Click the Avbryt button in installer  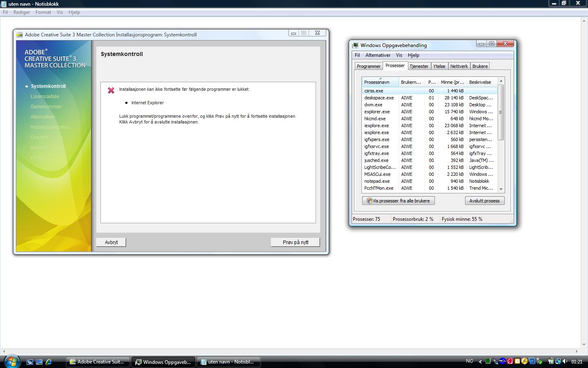pyautogui.click(x=111, y=242)
